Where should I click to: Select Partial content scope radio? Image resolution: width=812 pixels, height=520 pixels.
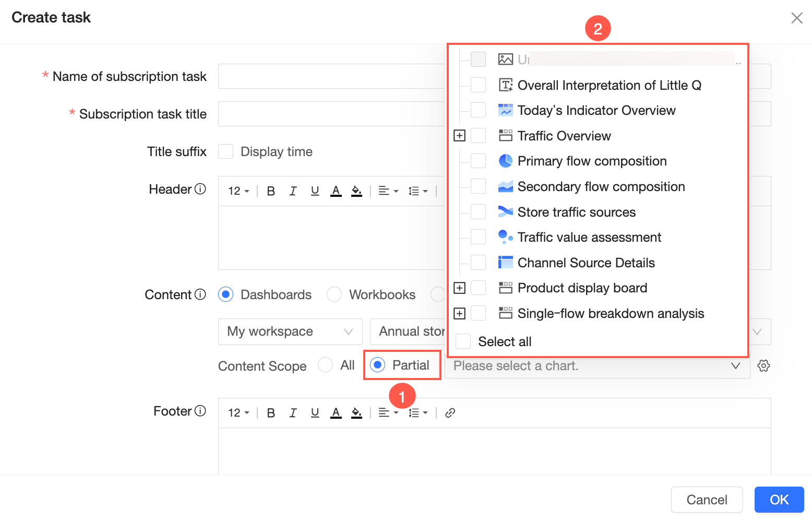(377, 365)
